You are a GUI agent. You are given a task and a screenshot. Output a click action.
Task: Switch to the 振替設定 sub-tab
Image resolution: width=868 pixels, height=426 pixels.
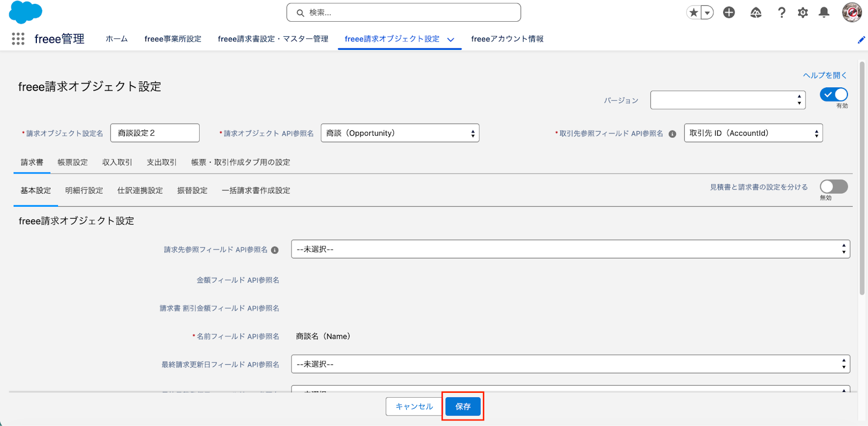click(x=193, y=190)
